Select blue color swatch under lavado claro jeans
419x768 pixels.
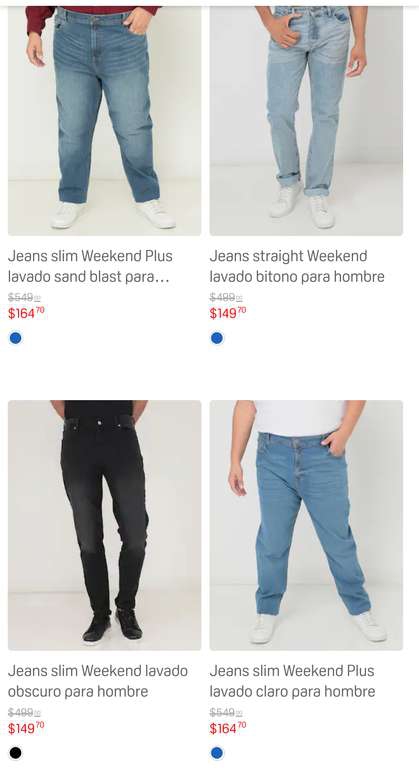coord(217,753)
